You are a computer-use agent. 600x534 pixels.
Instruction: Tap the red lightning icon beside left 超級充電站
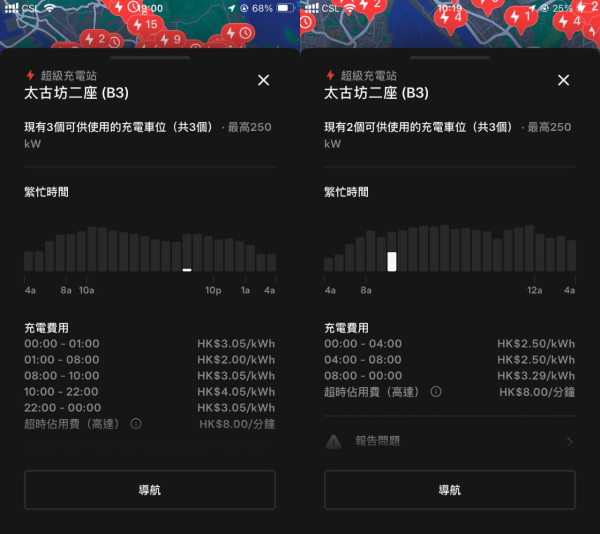(x=30, y=75)
